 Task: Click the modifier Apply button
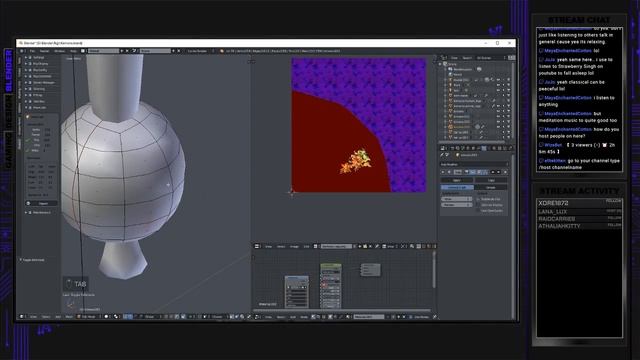coord(457,180)
